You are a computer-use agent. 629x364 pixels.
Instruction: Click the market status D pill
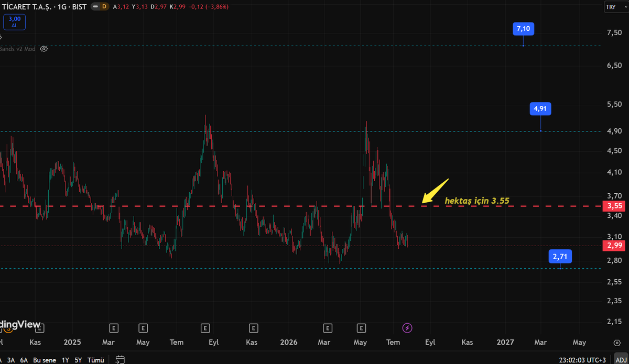pyautogui.click(x=100, y=6)
